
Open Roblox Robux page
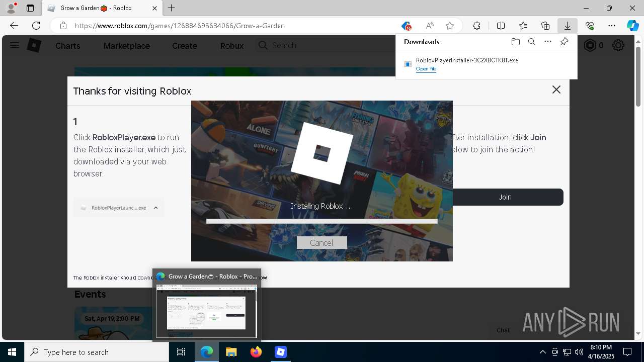coord(231,46)
